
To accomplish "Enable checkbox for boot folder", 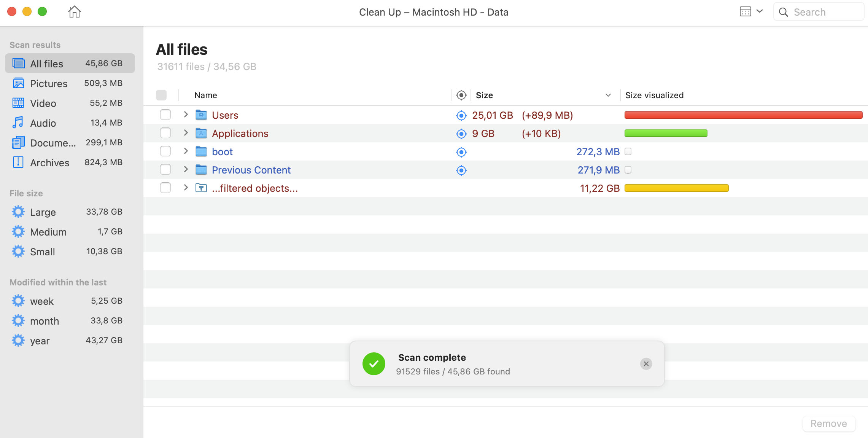I will 165,151.
